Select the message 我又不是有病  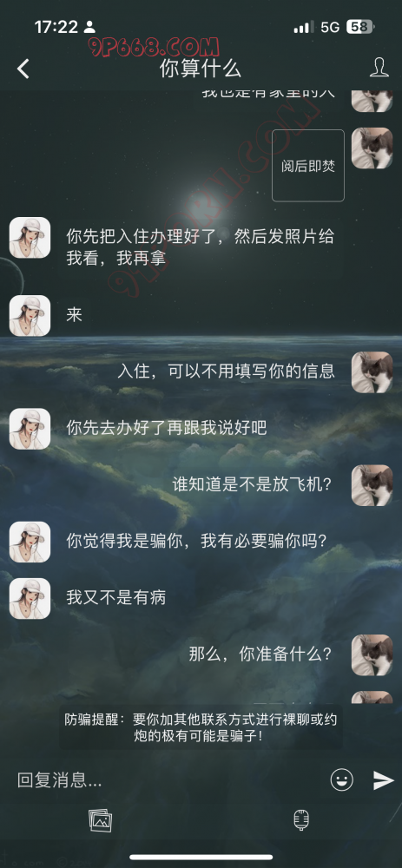[116, 597]
